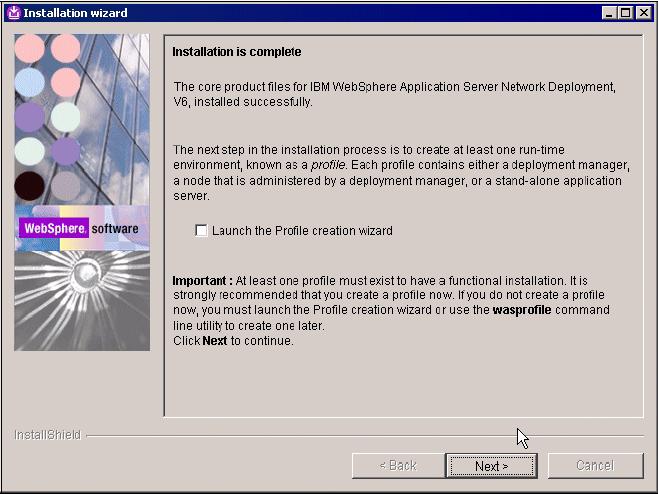Image resolution: width=658 pixels, height=494 pixels.
Task: Maximize the Installation wizard window
Action: point(625,13)
